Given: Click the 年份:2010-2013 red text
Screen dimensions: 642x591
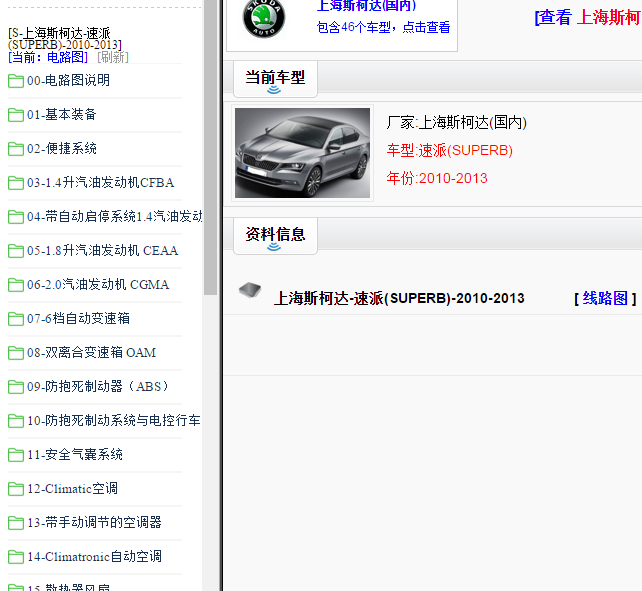Looking at the screenshot, I should click(437, 178).
